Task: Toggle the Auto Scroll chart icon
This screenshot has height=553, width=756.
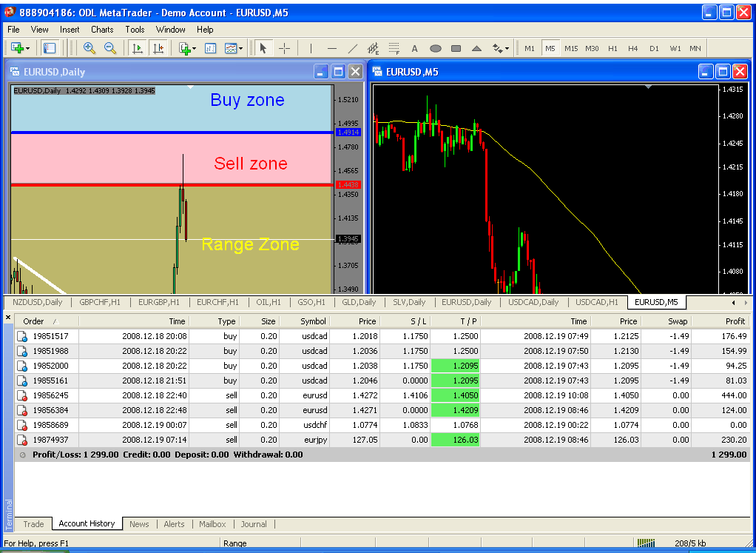Action: 138,48
